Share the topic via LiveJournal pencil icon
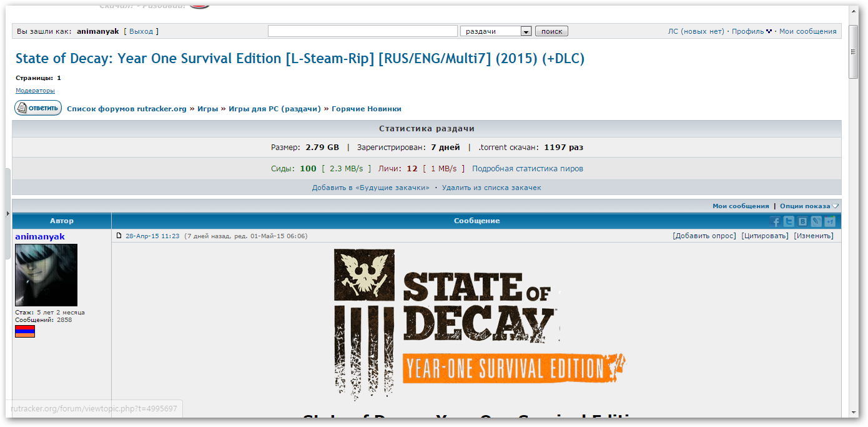868x427 pixels. click(816, 221)
